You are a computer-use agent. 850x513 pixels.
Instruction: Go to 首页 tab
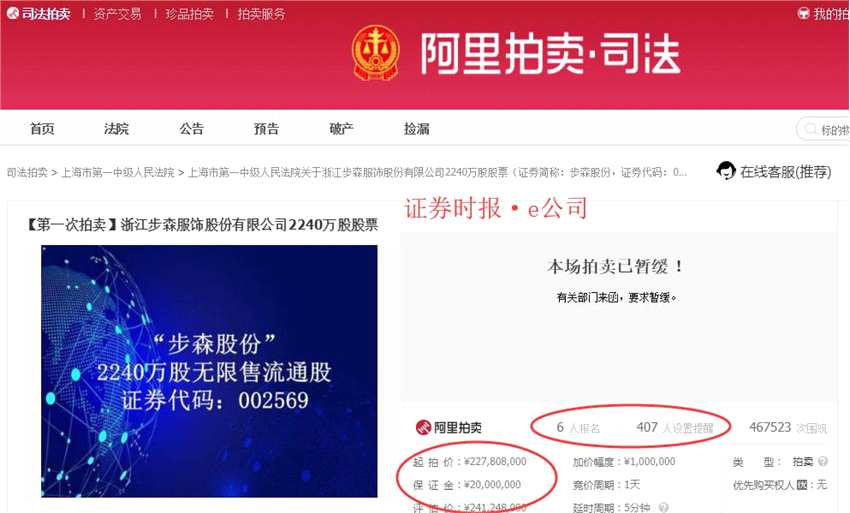pyautogui.click(x=42, y=129)
